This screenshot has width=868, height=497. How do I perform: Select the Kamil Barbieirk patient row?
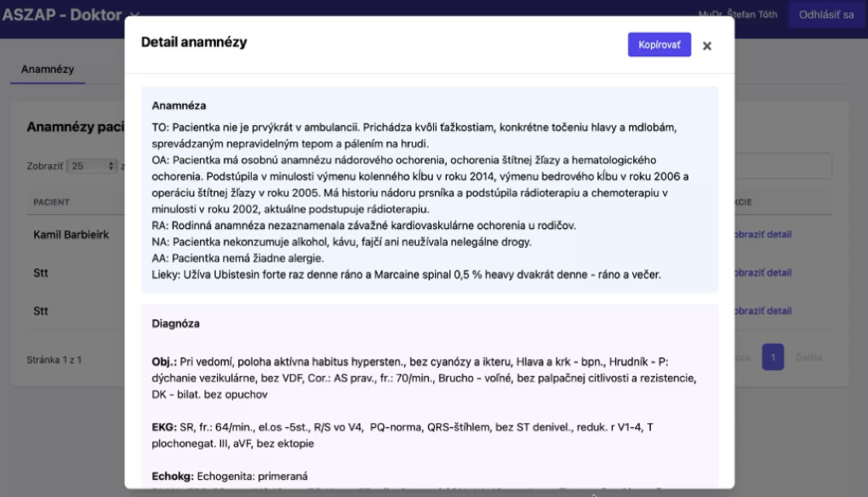[x=71, y=235]
